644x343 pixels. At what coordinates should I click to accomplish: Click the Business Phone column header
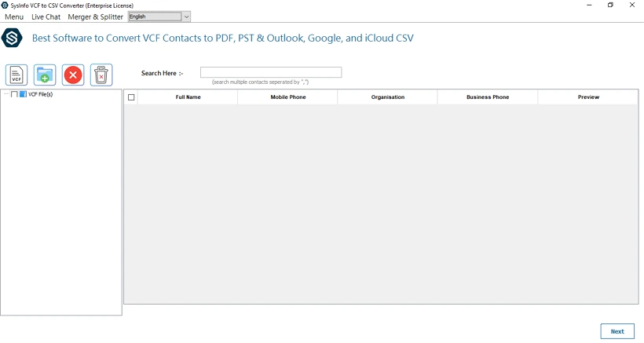[x=487, y=97]
